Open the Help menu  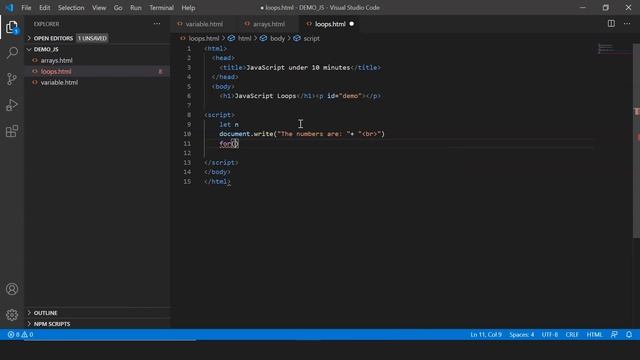[188, 8]
